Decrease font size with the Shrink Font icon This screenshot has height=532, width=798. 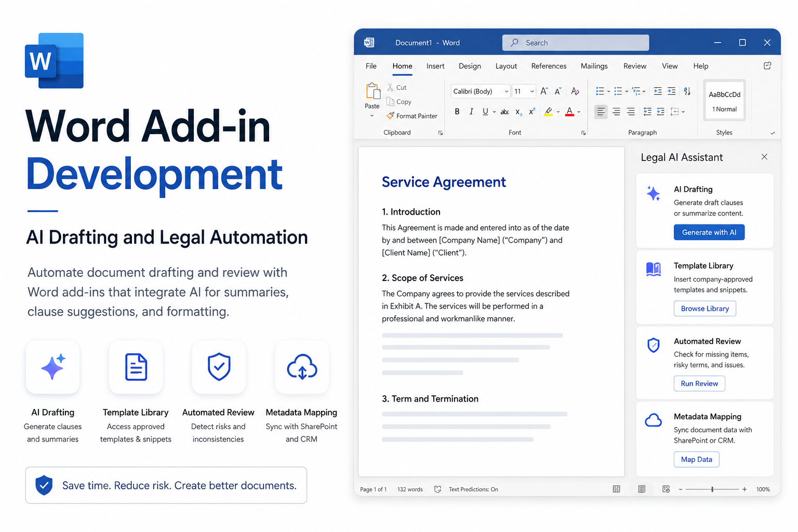(x=558, y=91)
